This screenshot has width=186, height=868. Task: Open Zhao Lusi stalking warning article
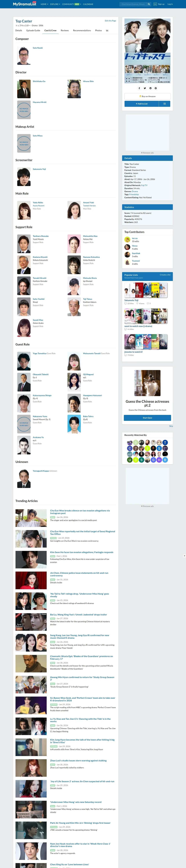tap(78, 761)
